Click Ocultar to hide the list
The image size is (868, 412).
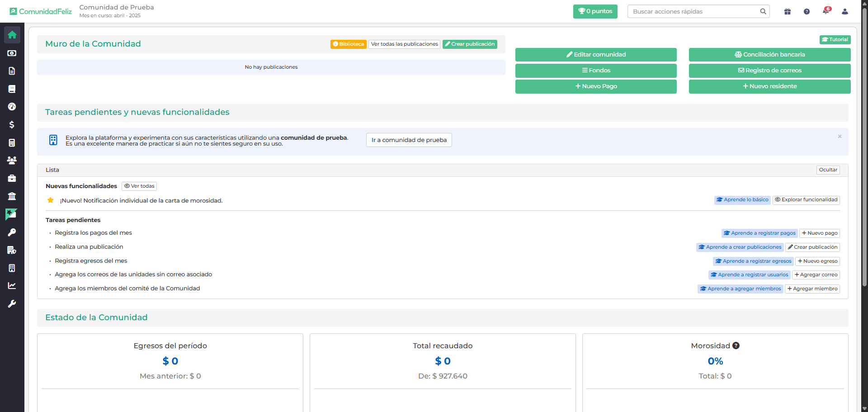tap(828, 170)
